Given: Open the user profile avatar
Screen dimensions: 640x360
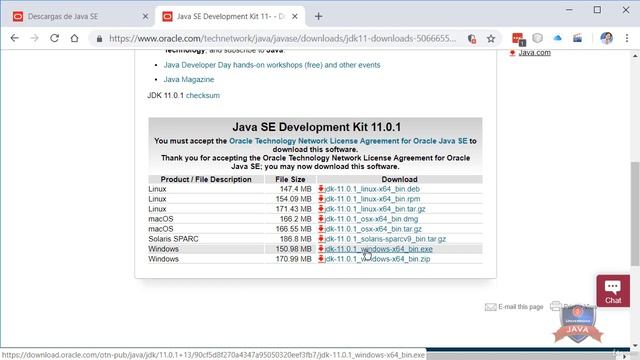Looking at the screenshot, I should pos(607,38).
